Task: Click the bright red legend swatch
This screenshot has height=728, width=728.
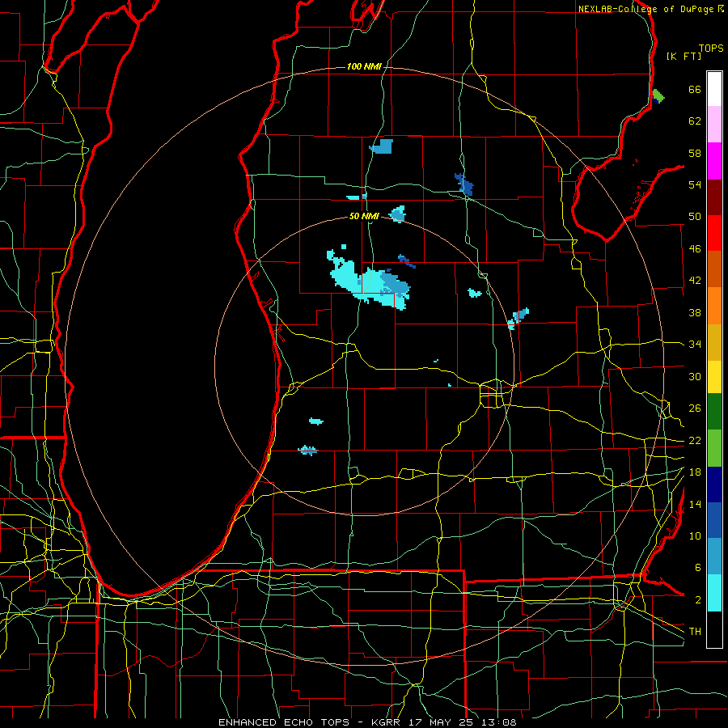Action: [714, 233]
